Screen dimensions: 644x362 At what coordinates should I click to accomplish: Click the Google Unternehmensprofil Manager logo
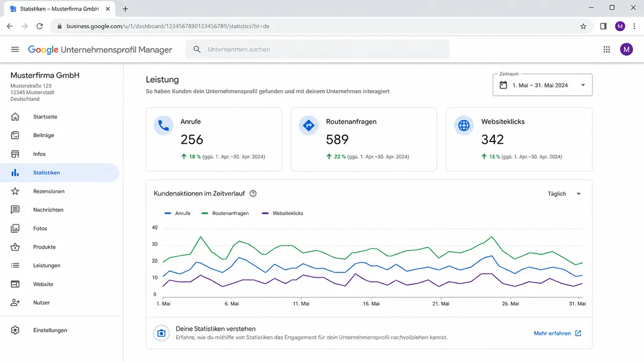100,49
